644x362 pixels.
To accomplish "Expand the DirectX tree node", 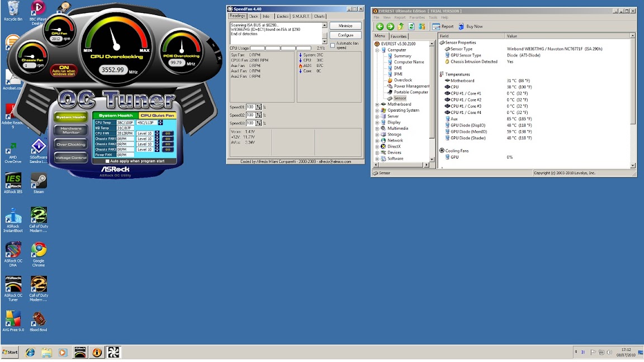I will [x=377, y=146].
